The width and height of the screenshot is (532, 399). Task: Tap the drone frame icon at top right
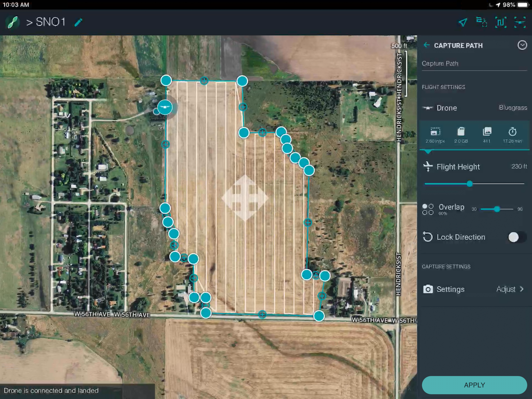click(x=520, y=22)
